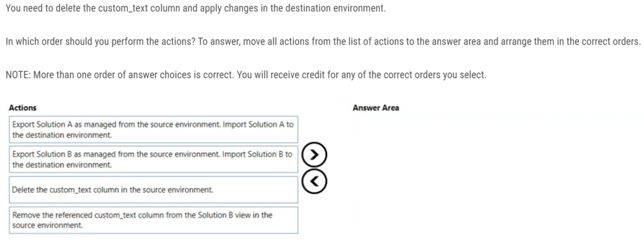The height and width of the screenshot is (244, 644).
Task: Click 'the destination environment.' line in Solution A action
Action: coord(62,135)
